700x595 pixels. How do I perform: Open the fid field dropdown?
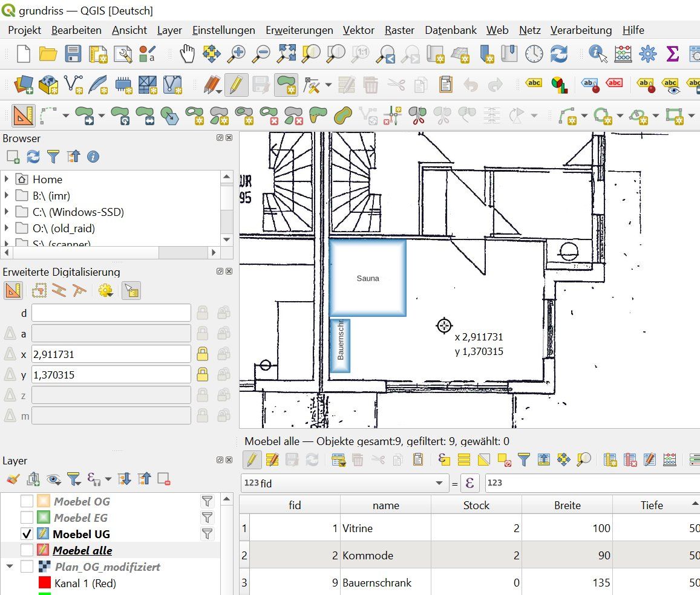coord(439,484)
